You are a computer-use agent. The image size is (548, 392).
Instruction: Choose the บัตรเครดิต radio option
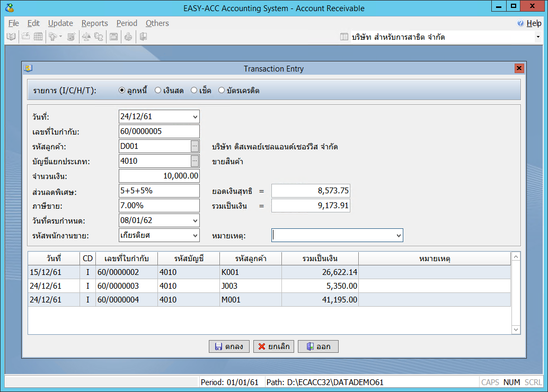pos(222,91)
